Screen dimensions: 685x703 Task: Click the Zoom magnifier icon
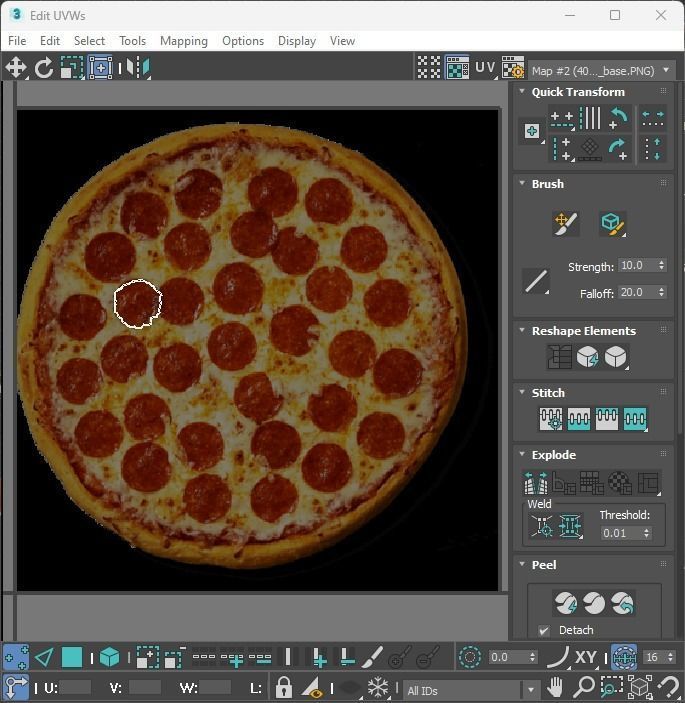click(583, 687)
